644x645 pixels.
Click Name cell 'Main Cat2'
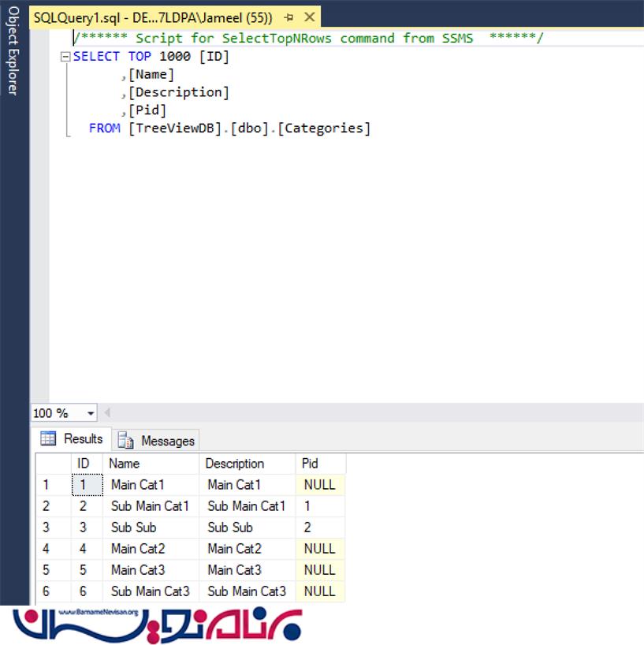click(x=151, y=549)
